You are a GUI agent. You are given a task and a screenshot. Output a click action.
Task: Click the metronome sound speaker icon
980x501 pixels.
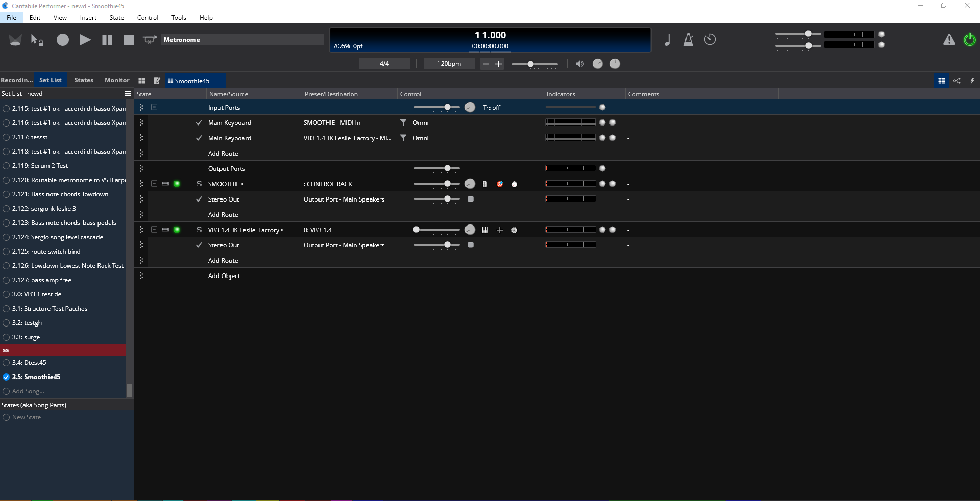(579, 64)
